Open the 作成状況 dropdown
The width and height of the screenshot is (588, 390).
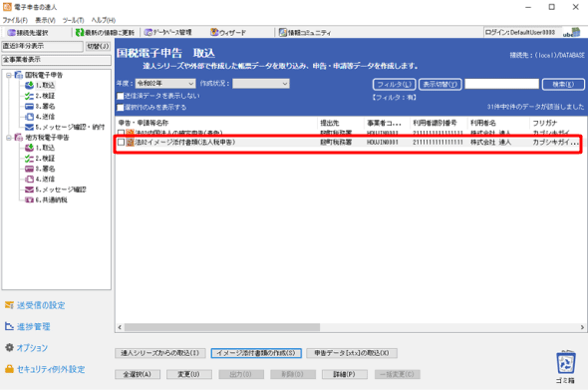(x=261, y=84)
